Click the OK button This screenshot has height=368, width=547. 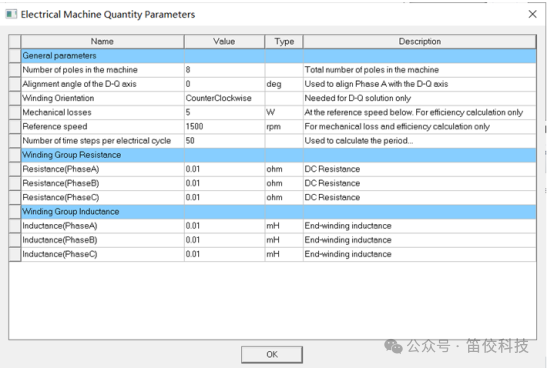point(272,354)
